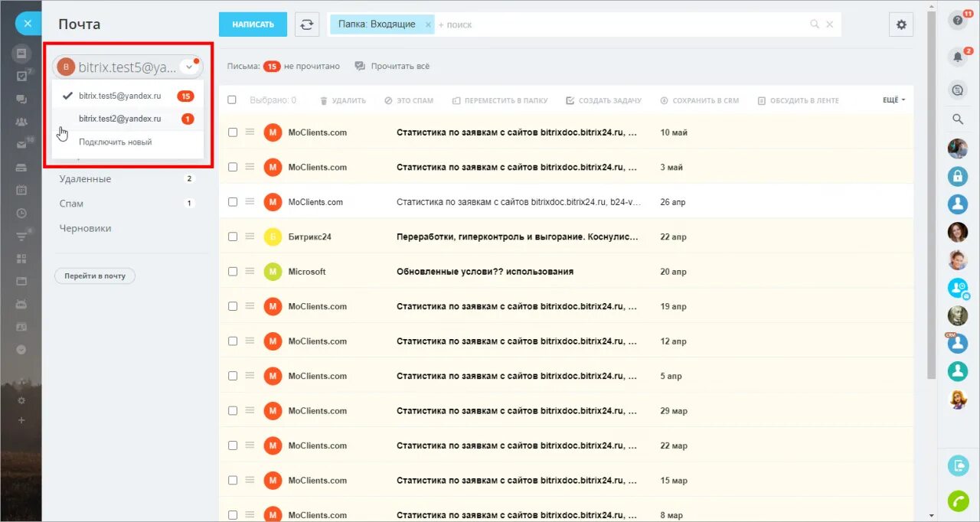This screenshot has width=980, height=522.
Task: Click the plus icon in left sidebar
Action: [x=21, y=420]
